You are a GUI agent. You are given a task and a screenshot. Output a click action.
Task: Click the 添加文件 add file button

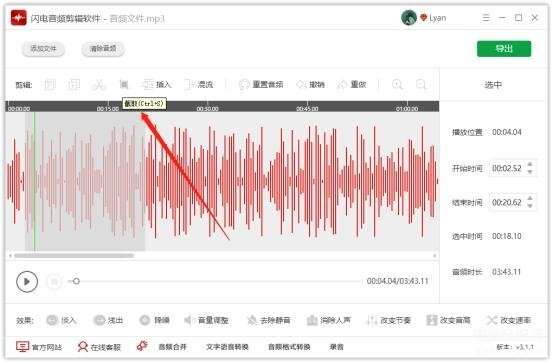click(x=43, y=49)
